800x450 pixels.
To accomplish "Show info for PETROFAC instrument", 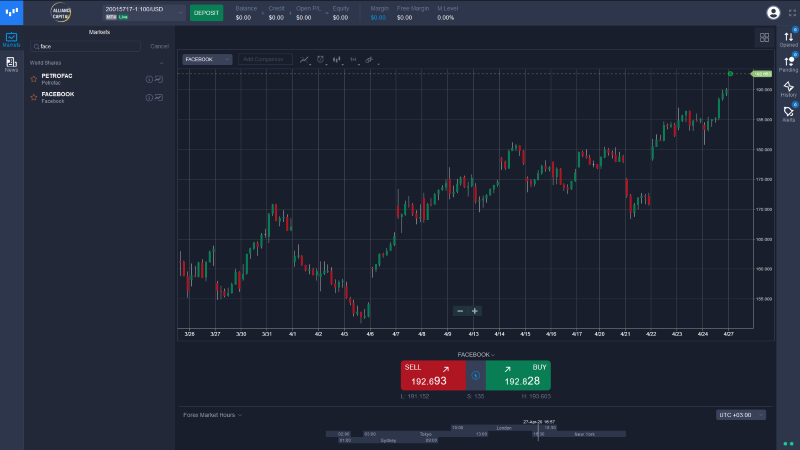I will click(149, 79).
